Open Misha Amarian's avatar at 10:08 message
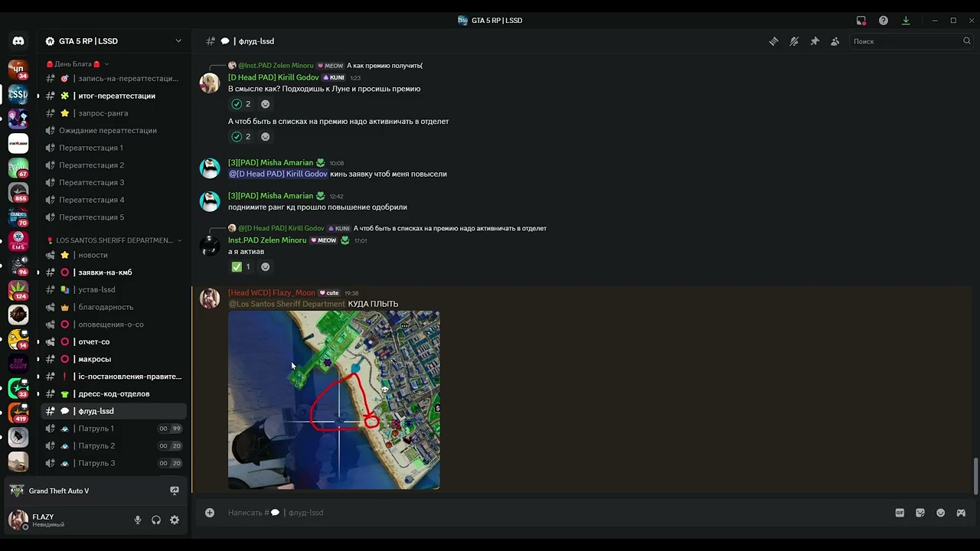The width and height of the screenshot is (980, 551). pos(210,168)
